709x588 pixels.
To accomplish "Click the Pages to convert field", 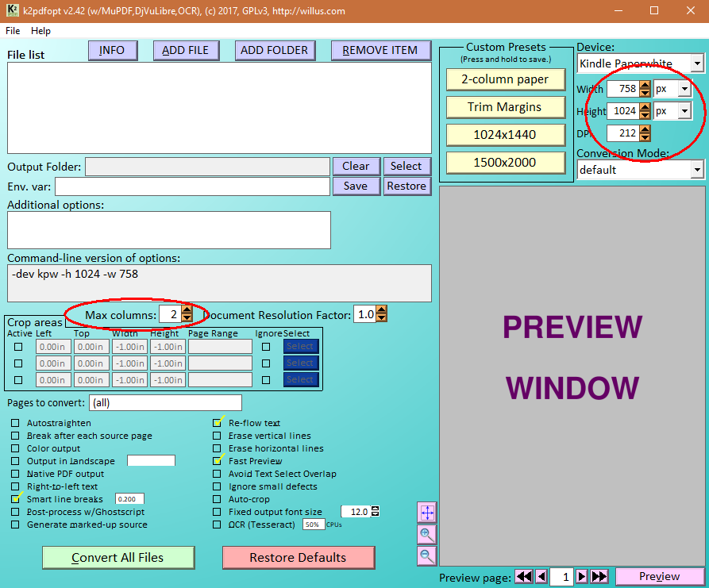I will [x=165, y=402].
